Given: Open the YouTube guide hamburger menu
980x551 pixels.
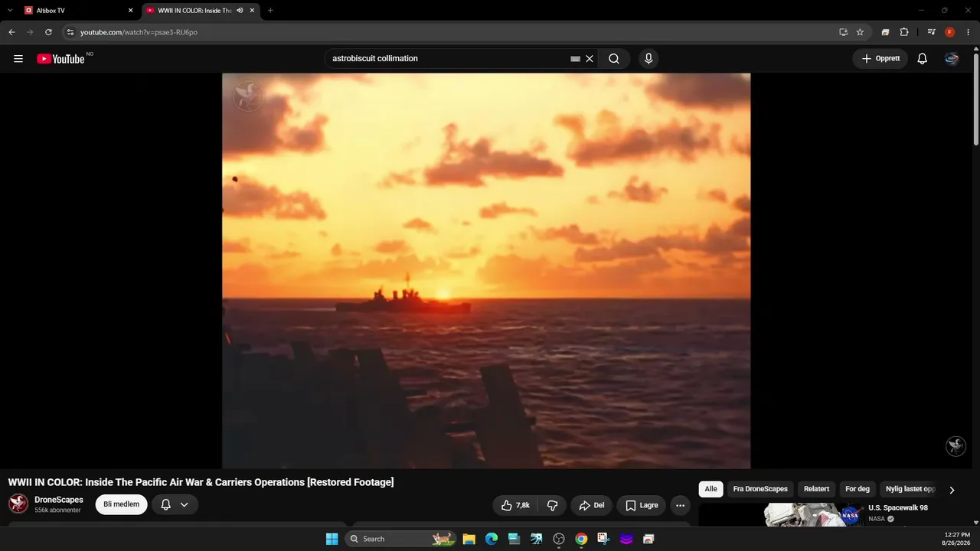Looking at the screenshot, I should tap(18, 59).
